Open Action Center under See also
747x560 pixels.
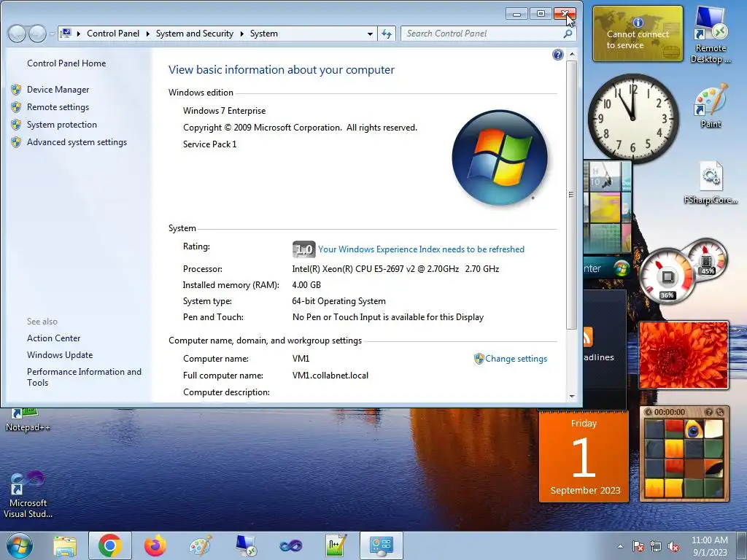53,338
